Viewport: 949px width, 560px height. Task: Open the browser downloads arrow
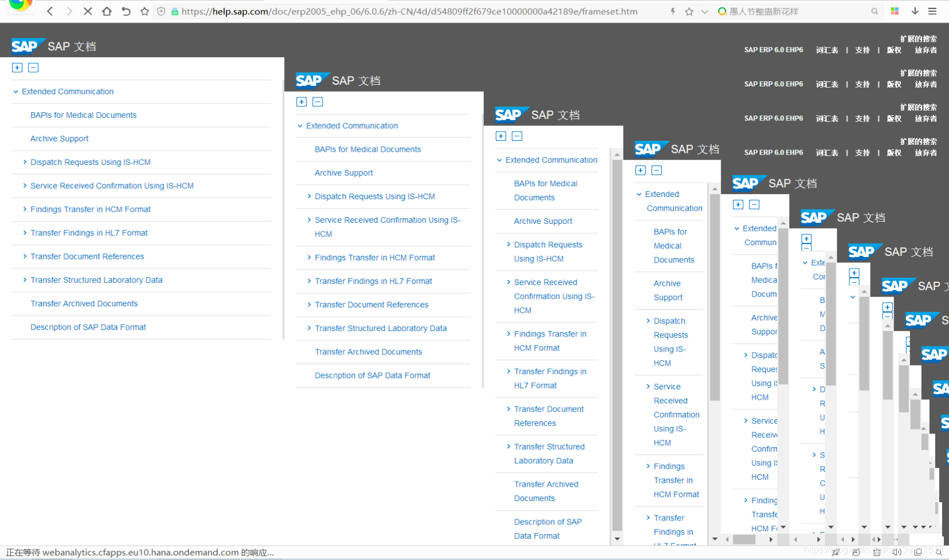[x=915, y=11]
